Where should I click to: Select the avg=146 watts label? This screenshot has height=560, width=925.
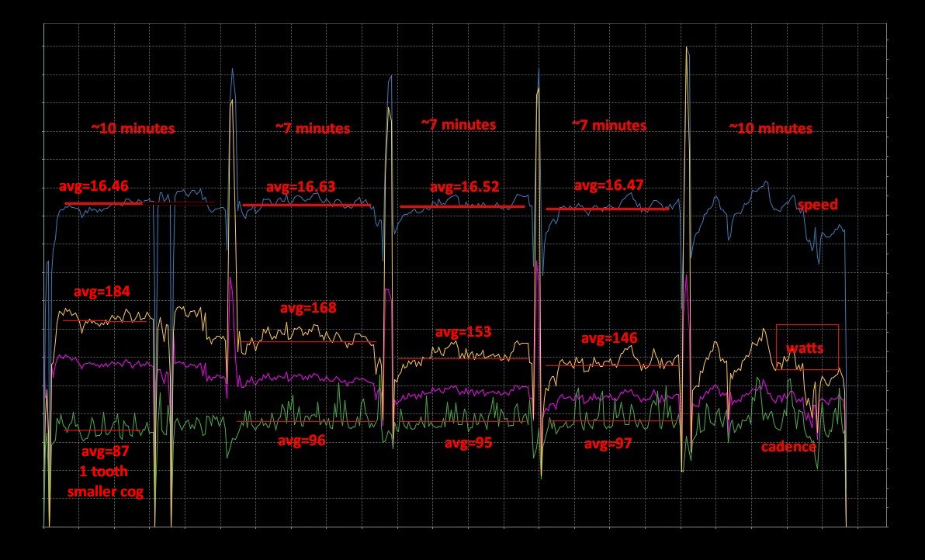(609, 339)
